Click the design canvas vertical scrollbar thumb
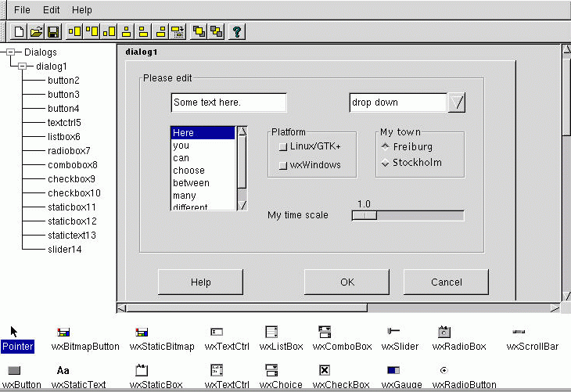 566,95
